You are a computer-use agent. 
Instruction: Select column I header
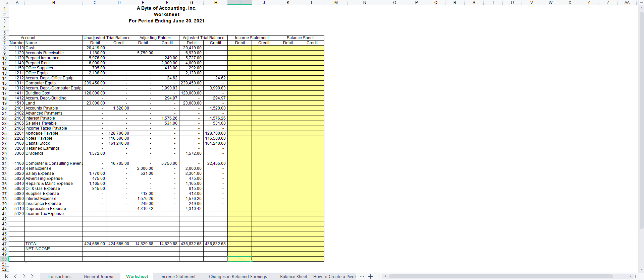coord(239,2)
